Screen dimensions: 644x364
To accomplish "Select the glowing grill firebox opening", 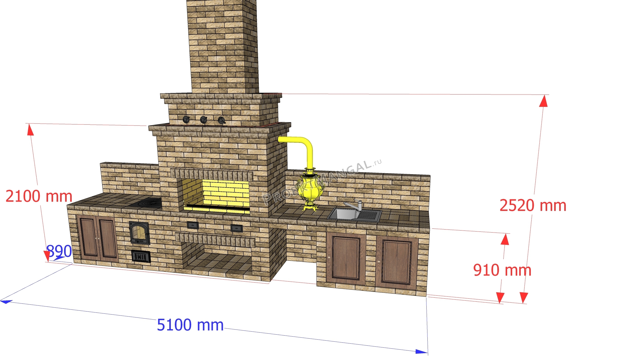I will [217, 196].
